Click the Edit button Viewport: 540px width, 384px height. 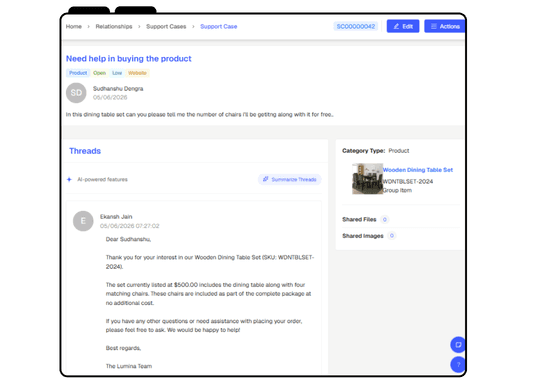click(403, 26)
